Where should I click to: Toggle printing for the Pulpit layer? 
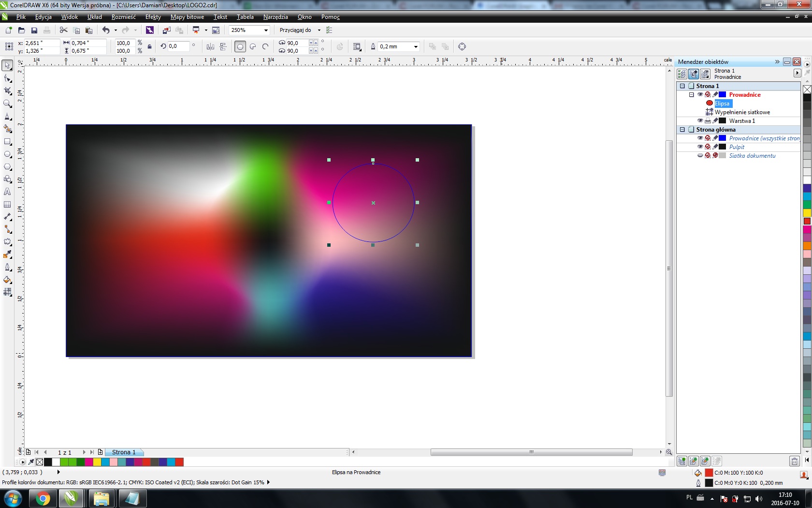click(x=708, y=147)
